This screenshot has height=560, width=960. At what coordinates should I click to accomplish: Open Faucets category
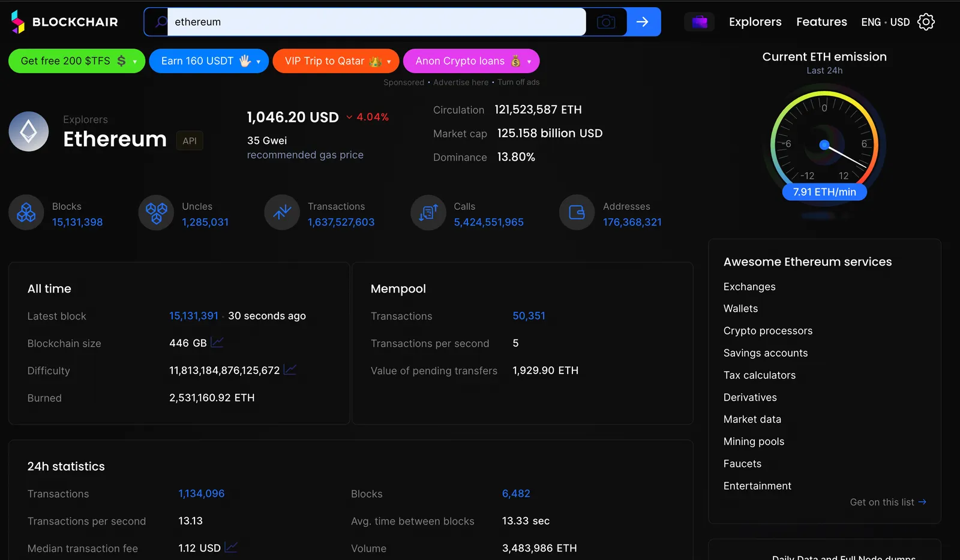point(742,463)
